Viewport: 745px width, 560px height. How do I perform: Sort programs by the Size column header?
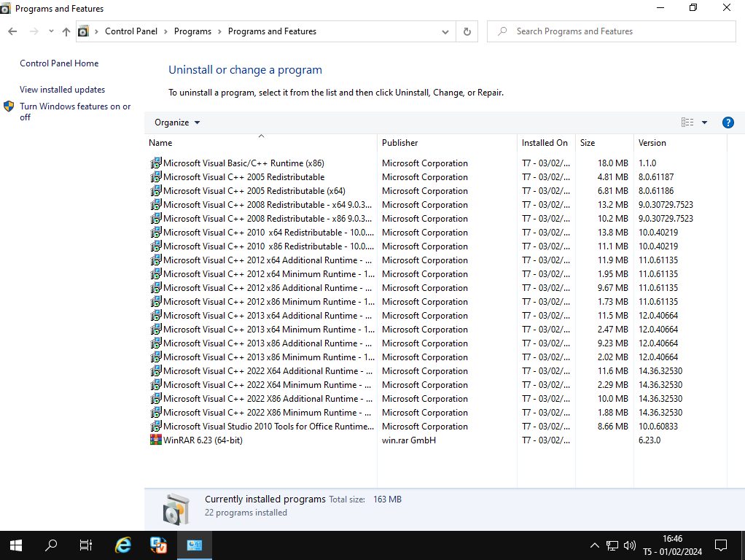click(588, 143)
